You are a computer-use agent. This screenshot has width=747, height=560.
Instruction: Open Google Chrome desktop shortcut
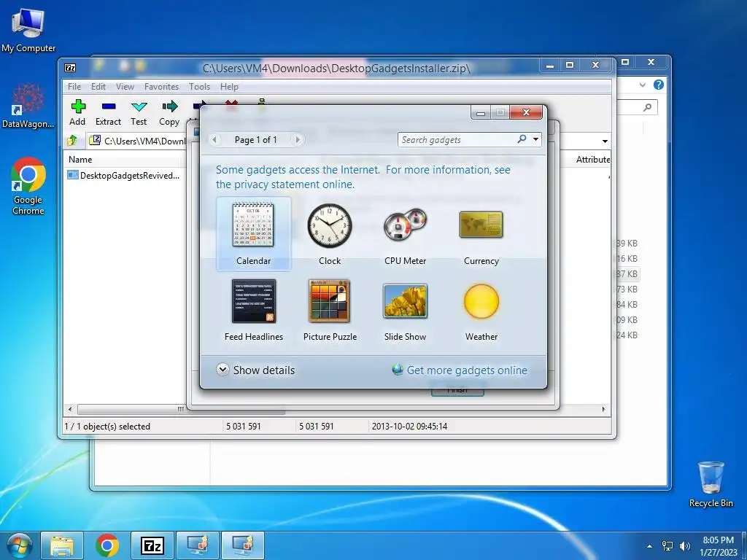(x=28, y=186)
